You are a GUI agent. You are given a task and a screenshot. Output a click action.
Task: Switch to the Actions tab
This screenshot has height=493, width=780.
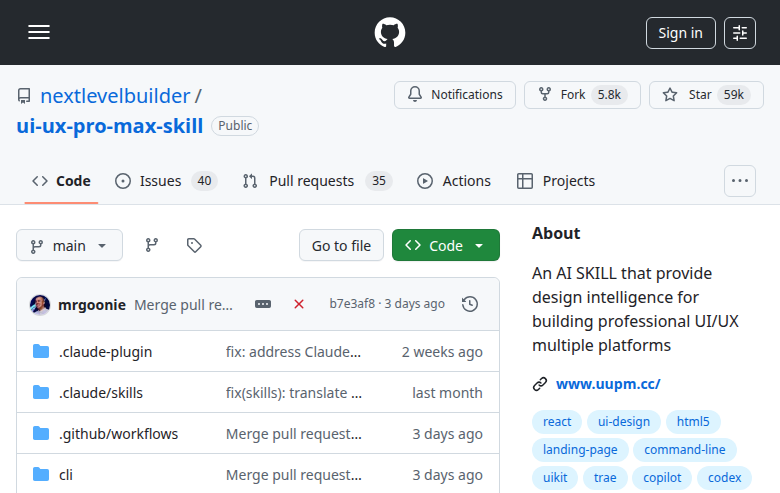tap(454, 181)
